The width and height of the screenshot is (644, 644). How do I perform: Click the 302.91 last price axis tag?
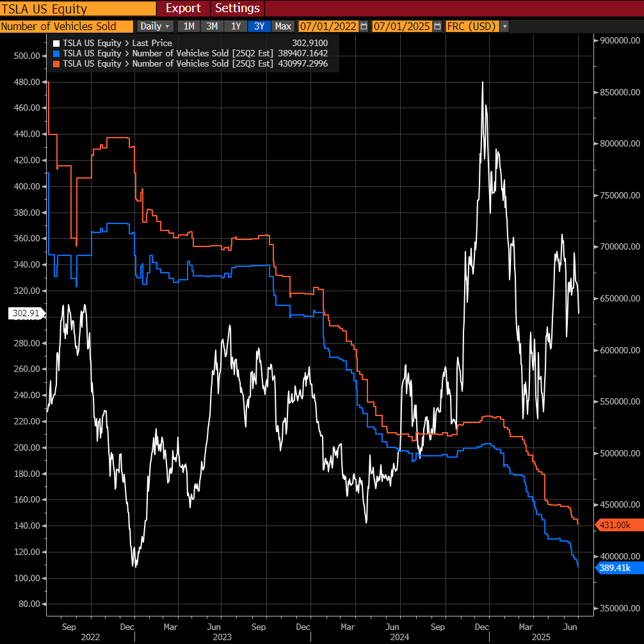point(26,314)
